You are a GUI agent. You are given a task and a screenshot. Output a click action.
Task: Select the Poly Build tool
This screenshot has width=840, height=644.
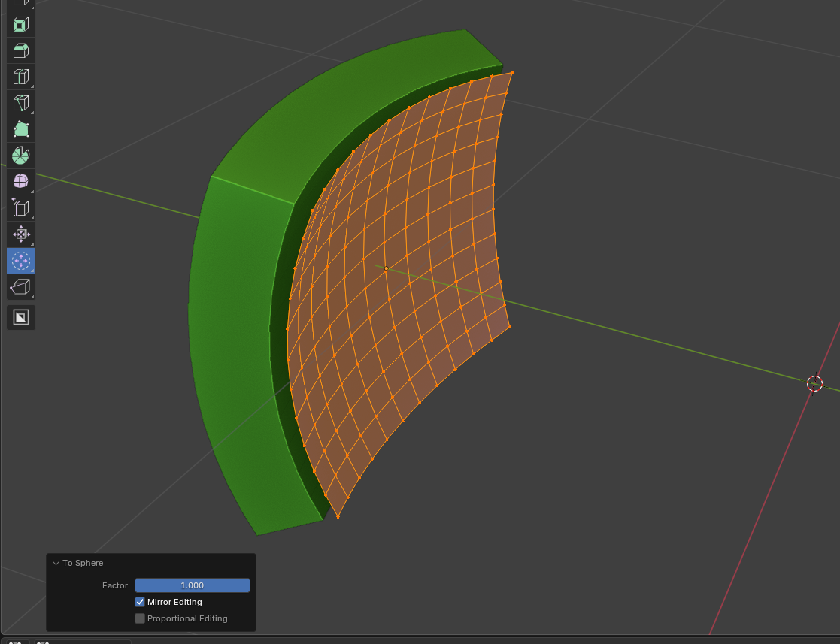pyautogui.click(x=21, y=129)
